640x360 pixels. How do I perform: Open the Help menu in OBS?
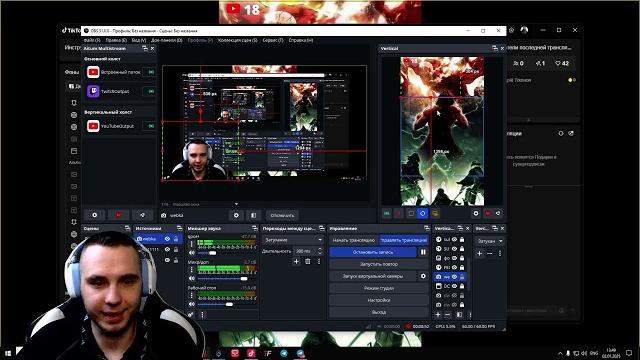pyautogui.click(x=301, y=40)
